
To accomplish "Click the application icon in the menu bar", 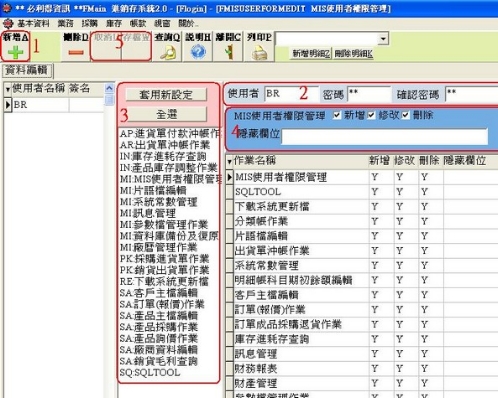I will tap(8, 23).
